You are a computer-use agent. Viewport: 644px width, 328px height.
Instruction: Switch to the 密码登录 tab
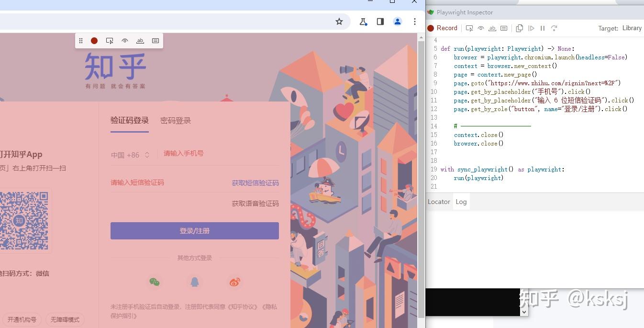click(176, 121)
